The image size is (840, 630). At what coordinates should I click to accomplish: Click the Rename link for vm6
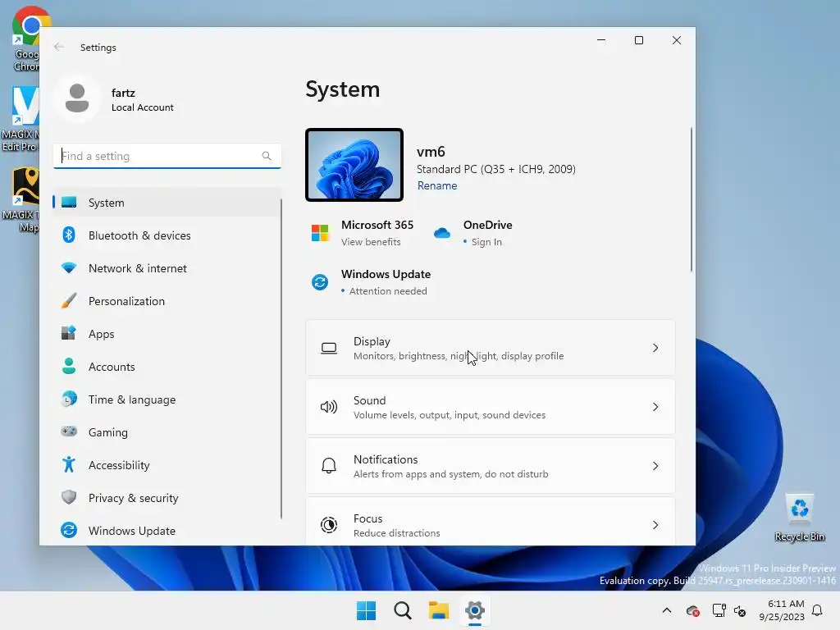point(437,185)
